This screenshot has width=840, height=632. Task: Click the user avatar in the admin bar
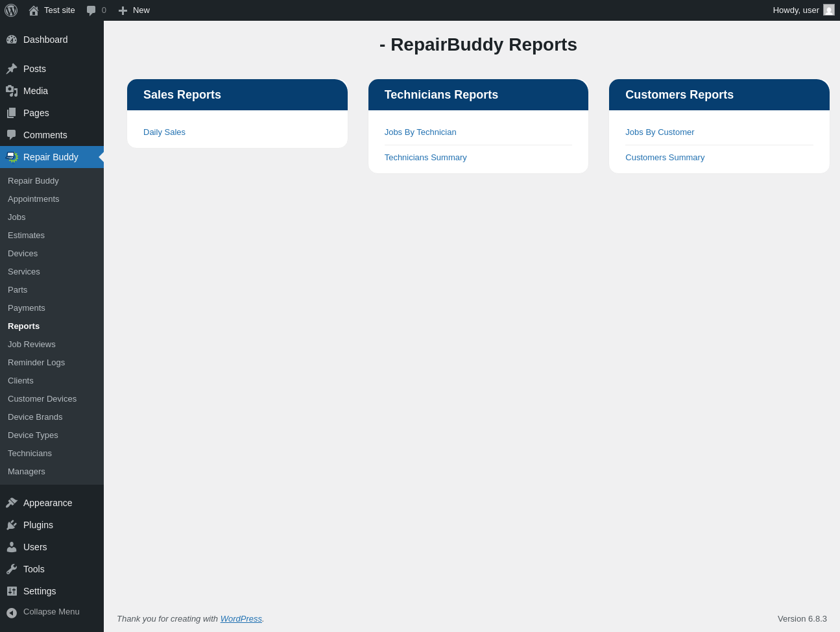(829, 10)
